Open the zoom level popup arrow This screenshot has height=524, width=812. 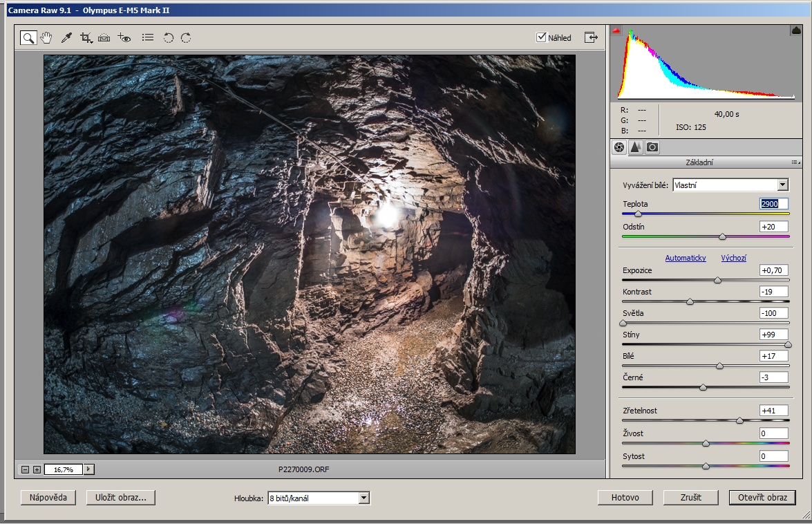[x=88, y=469]
